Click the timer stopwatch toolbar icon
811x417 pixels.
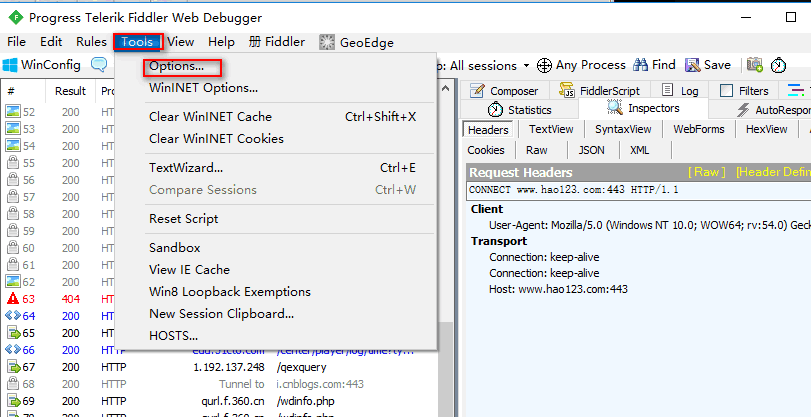779,65
